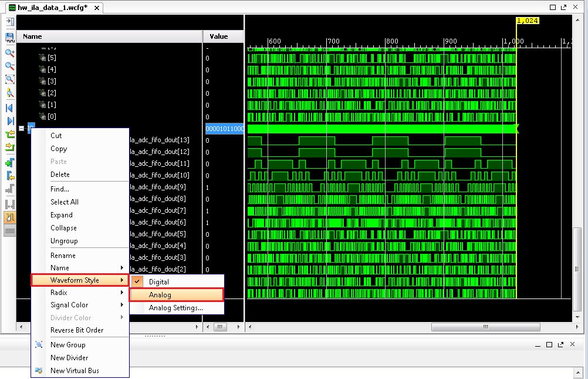The image size is (588, 379).
Task: Select the signal icon of bit [4]
Action: click(x=42, y=69)
